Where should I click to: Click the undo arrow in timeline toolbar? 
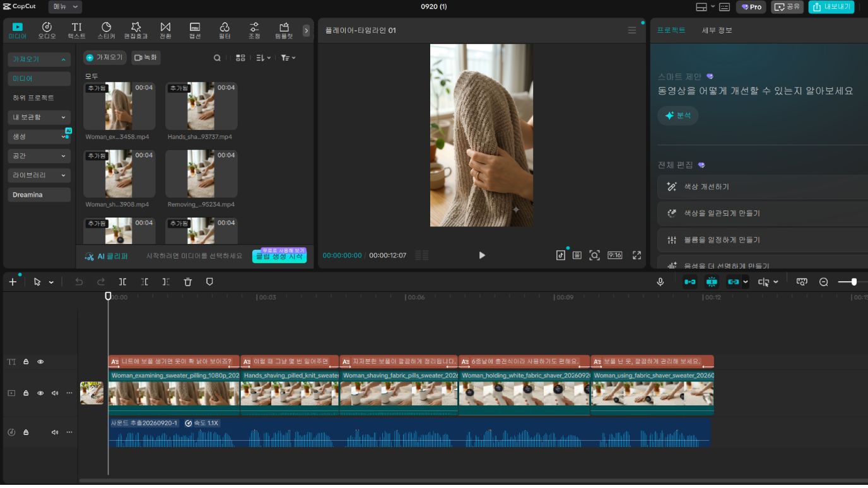(x=79, y=282)
